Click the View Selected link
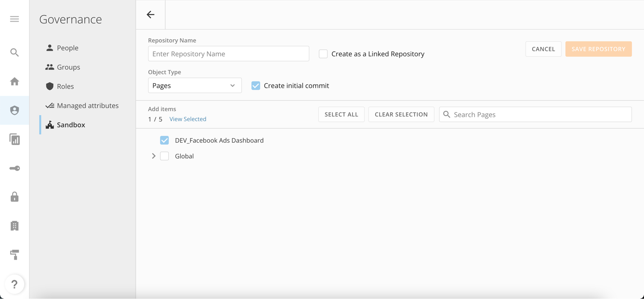644x301 pixels. coord(188,119)
